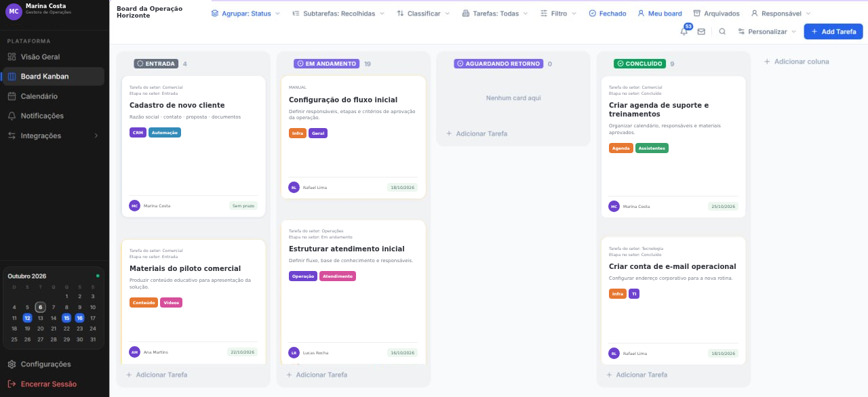Click the Sem prazo date label
The width and height of the screenshot is (868, 397).
(x=243, y=205)
